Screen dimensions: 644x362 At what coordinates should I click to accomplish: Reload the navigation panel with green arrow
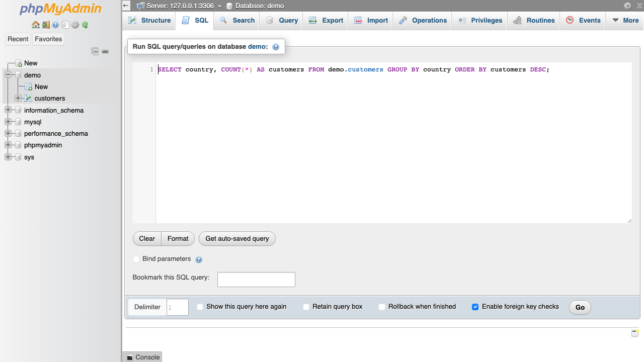pos(85,25)
